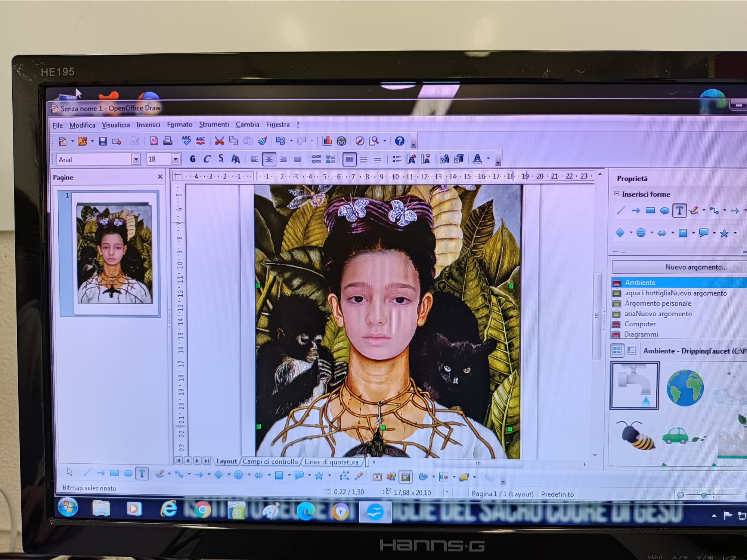Select the Rectangle tool in bottom drawing toolbar
747x560 pixels.
point(114,473)
